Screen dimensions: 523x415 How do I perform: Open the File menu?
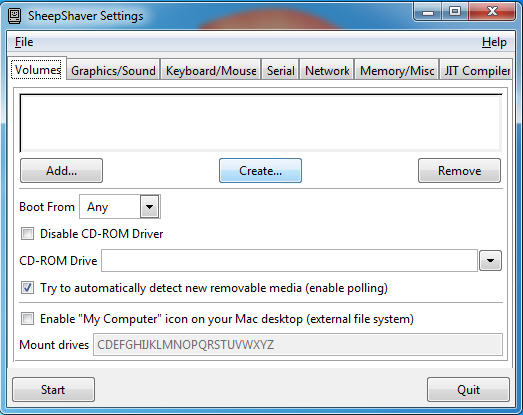(24, 42)
